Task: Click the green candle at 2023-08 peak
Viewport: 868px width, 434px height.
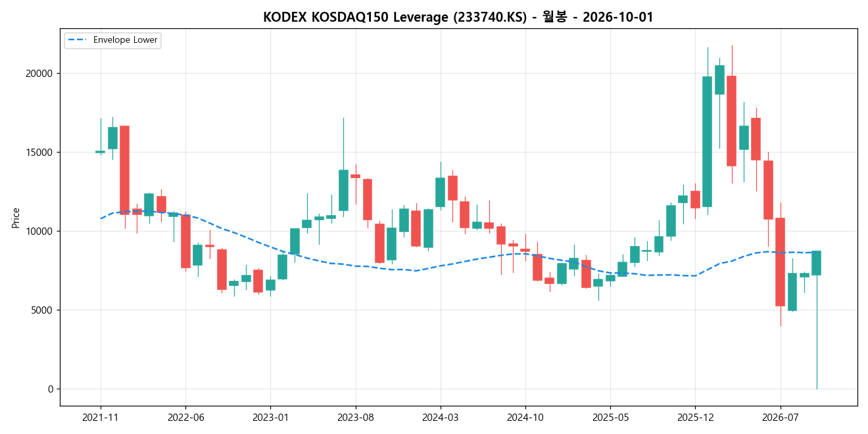Action: (x=343, y=190)
